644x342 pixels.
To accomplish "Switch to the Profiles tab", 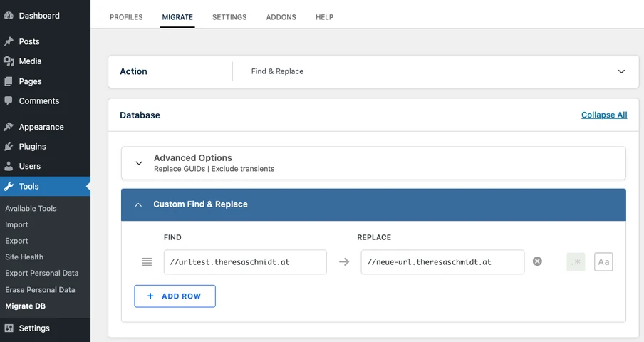I will 126,17.
